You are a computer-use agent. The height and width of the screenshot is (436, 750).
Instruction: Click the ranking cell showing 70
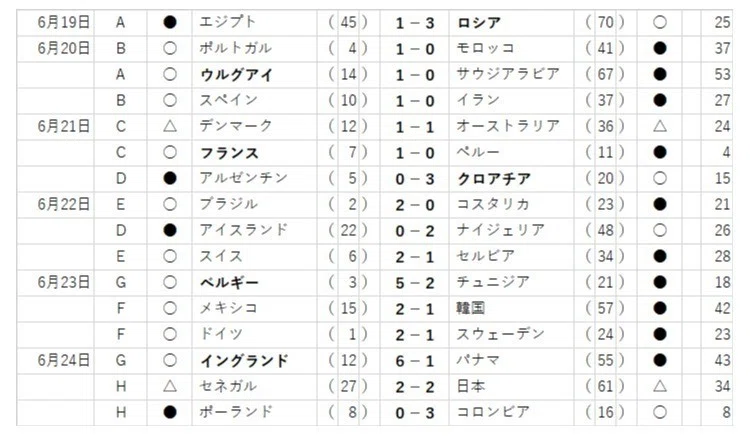pos(605,22)
